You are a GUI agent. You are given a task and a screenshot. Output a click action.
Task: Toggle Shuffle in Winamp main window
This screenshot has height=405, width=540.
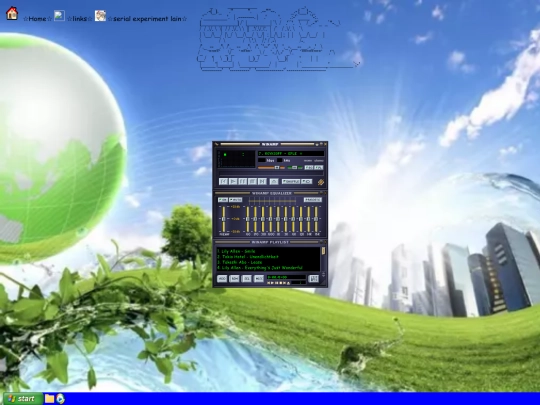tap(291, 181)
